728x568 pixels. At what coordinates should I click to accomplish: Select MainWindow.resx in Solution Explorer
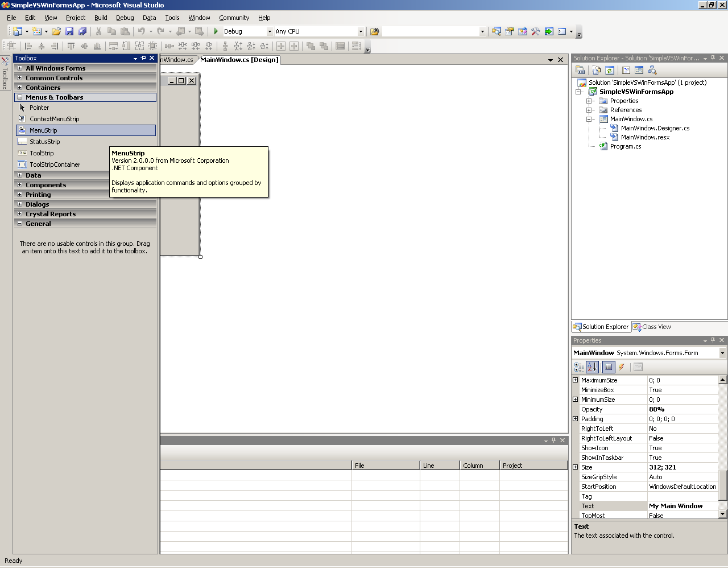click(x=645, y=137)
